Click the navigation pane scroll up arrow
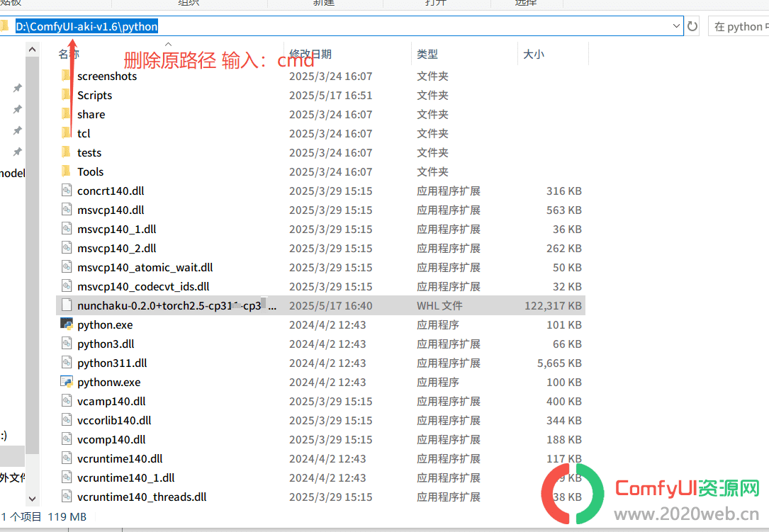The width and height of the screenshot is (769, 532). (x=33, y=50)
